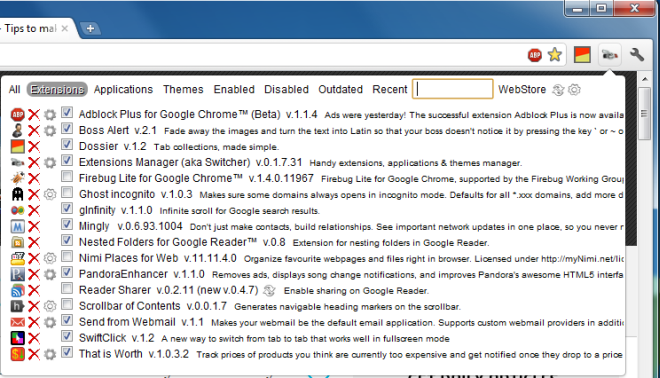Open Nimi Places for Web options gear
This screenshot has width=660, height=378.
pyautogui.click(x=50, y=258)
